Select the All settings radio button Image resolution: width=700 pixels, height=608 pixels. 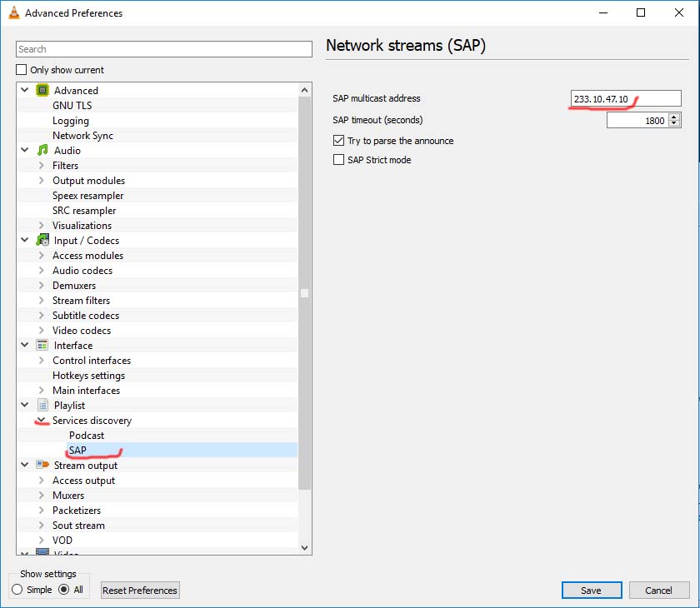point(64,590)
